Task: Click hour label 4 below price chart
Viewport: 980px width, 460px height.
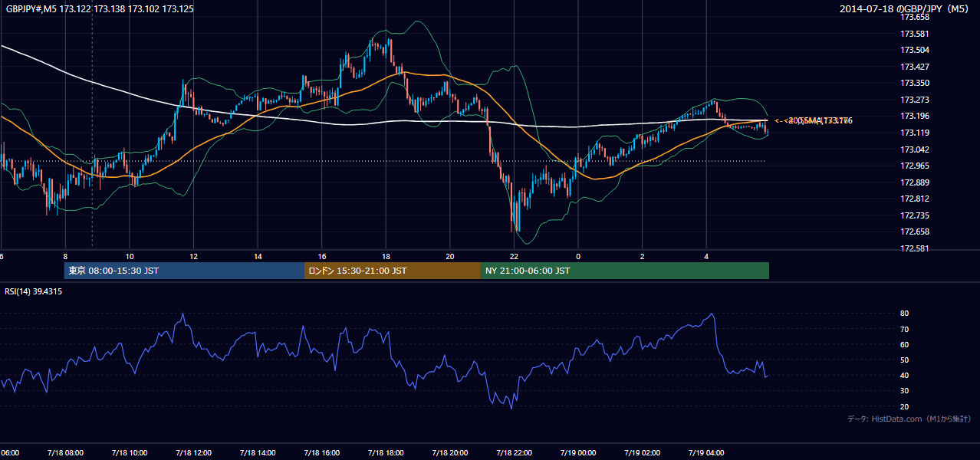Action: click(706, 256)
